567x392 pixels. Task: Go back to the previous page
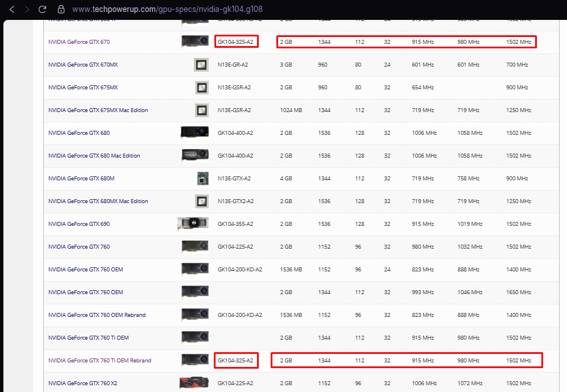(x=12, y=10)
